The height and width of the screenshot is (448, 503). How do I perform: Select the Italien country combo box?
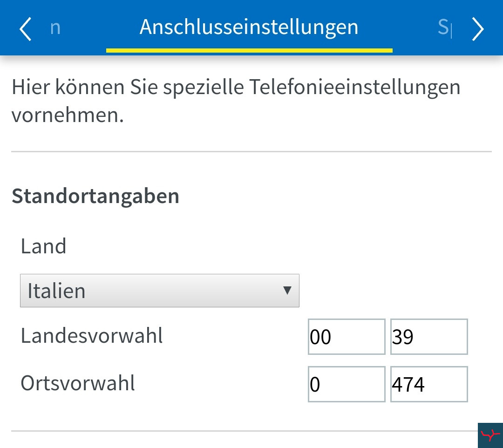[160, 291]
